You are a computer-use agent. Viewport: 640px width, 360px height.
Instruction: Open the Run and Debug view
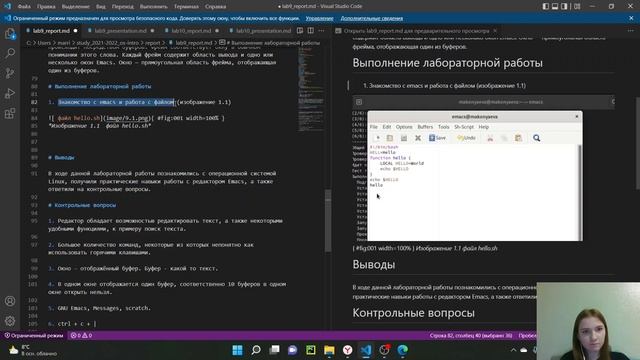click(x=10, y=93)
